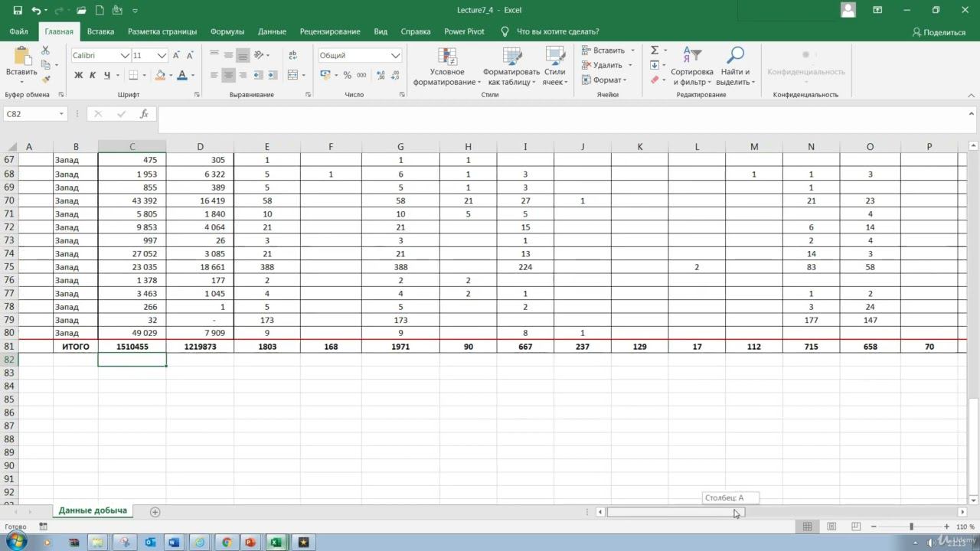Toggle Bold (Ж) formatting

click(x=78, y=75)
